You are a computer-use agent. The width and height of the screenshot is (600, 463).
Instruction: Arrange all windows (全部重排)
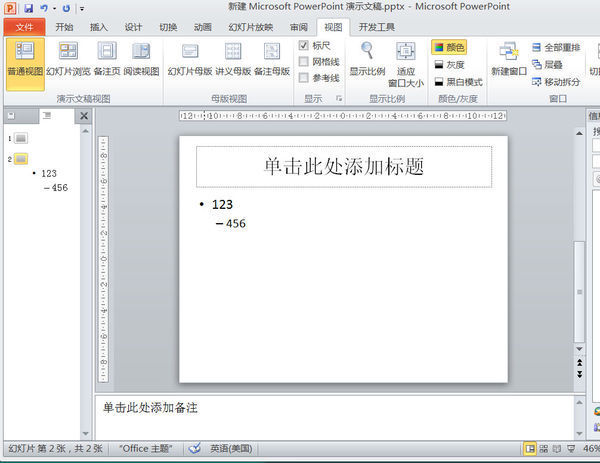pos(556,47)
